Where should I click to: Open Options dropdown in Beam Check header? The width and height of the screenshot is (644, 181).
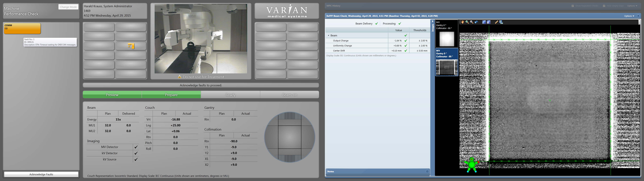pos(629,16)
